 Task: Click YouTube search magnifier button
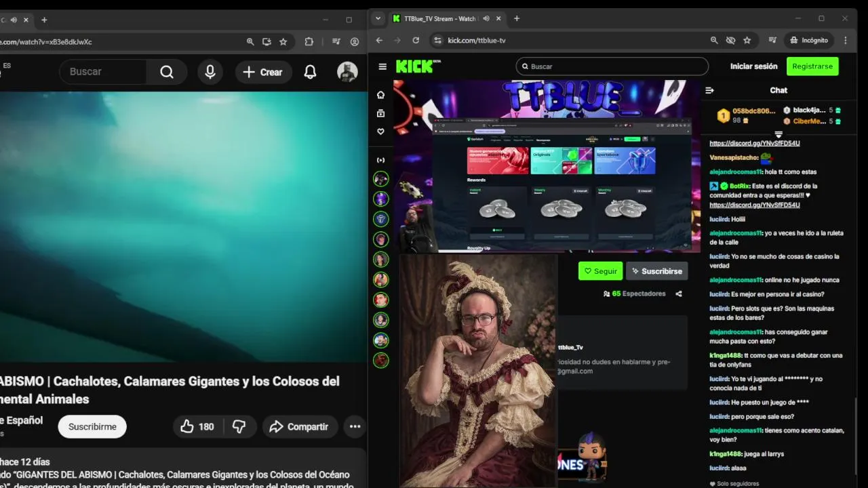click(x=167, y=72)
